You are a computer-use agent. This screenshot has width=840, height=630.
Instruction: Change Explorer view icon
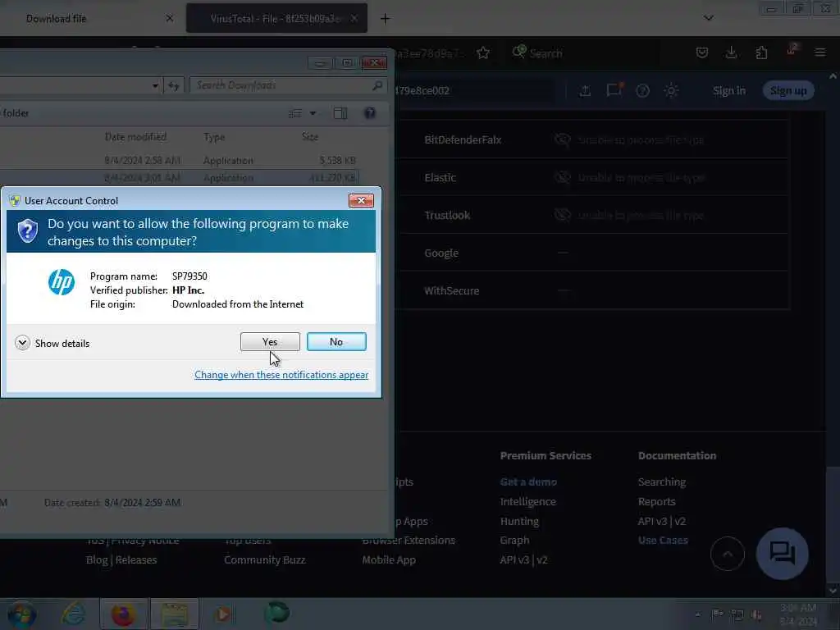pos(295,113)
